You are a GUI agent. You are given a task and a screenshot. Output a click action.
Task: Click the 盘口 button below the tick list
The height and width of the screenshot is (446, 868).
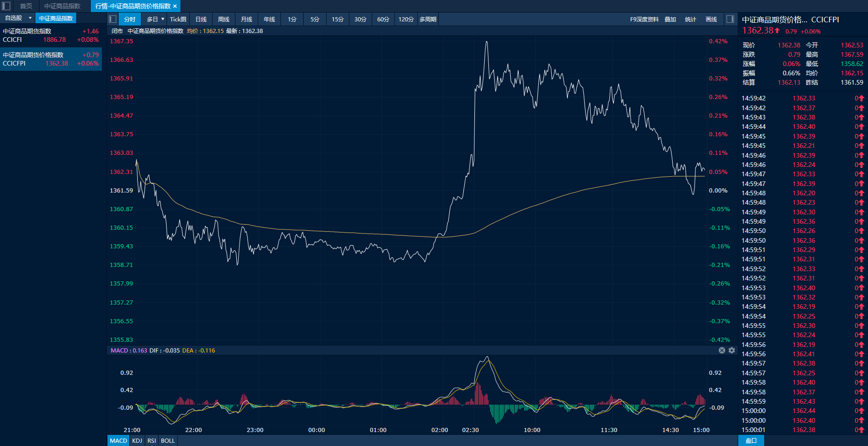[x=751, y=440]
